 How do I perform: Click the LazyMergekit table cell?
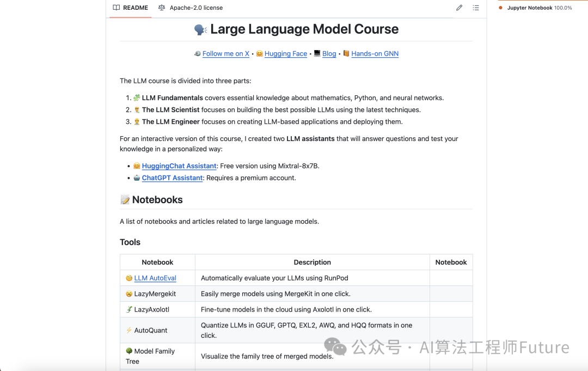[157, 294]
